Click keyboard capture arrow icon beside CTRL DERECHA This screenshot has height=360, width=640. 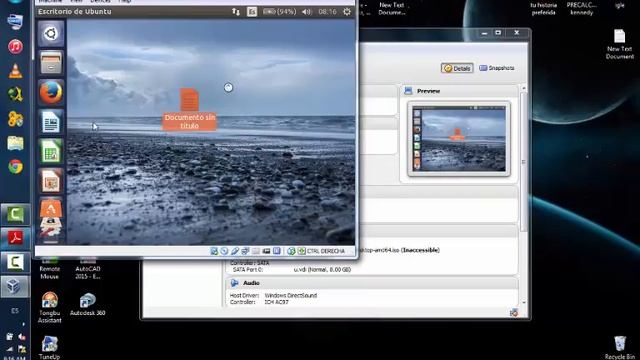pos(301,251)
